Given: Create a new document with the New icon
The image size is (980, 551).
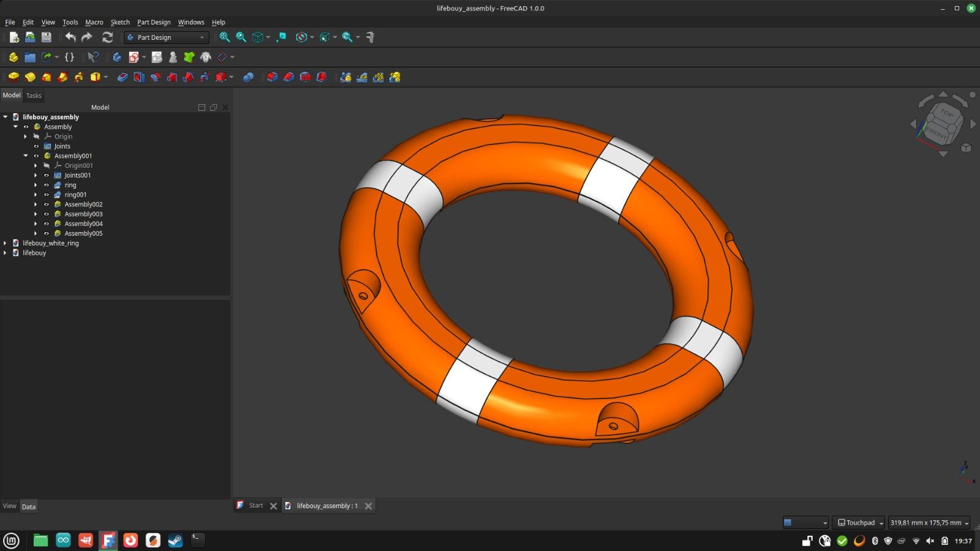Looking at the screenshot, I should click(x=13, y=37).
